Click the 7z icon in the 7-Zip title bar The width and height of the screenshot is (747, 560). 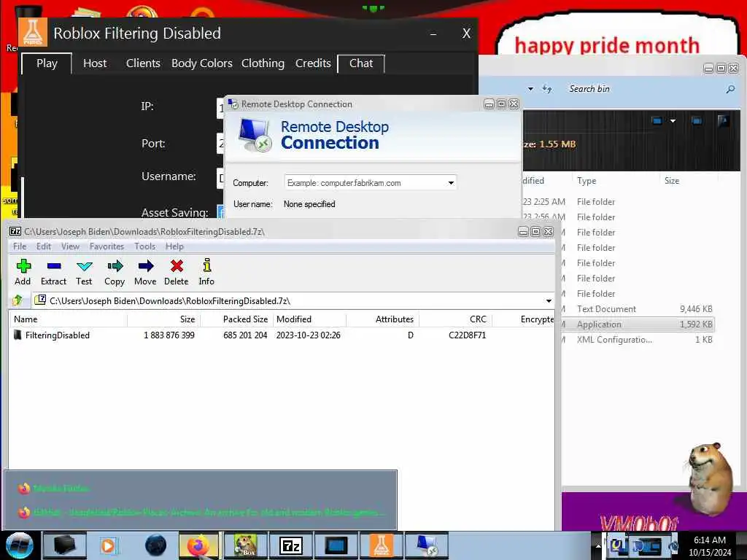coord(15,231)
